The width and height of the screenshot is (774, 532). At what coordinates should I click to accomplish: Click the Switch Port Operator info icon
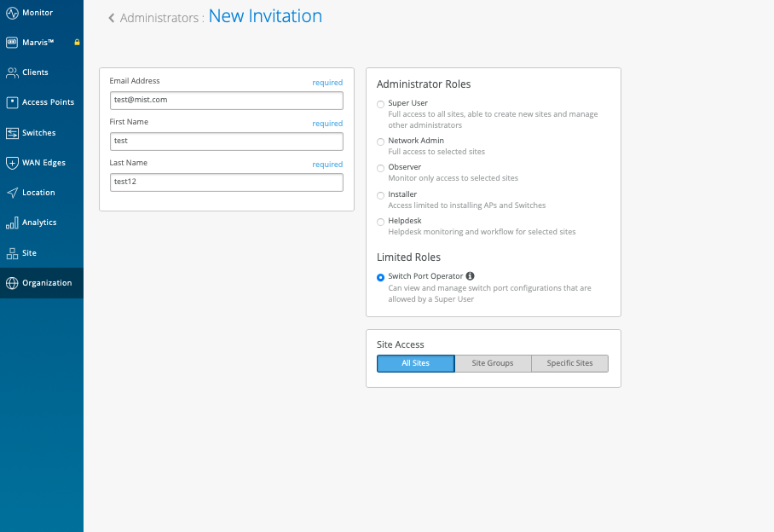pyautogui.click(x=471, y=276)
